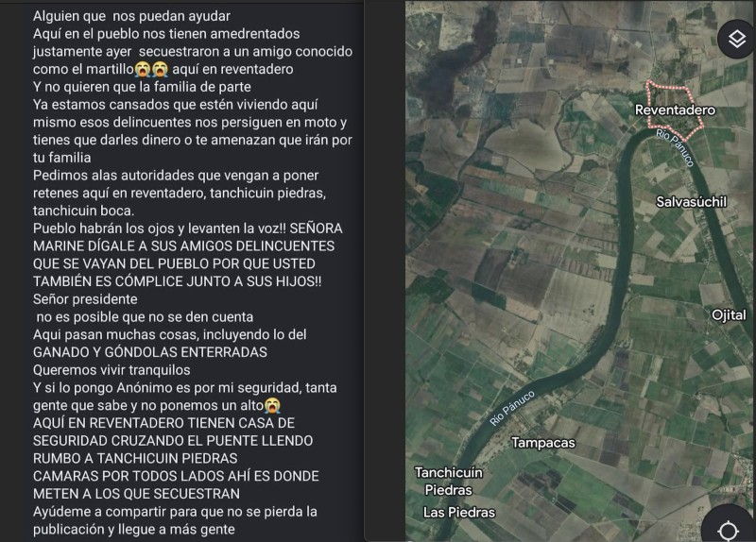
Task: Click the 'Alguien que nos puedan ayudar' line
Action: click(131, 16)
